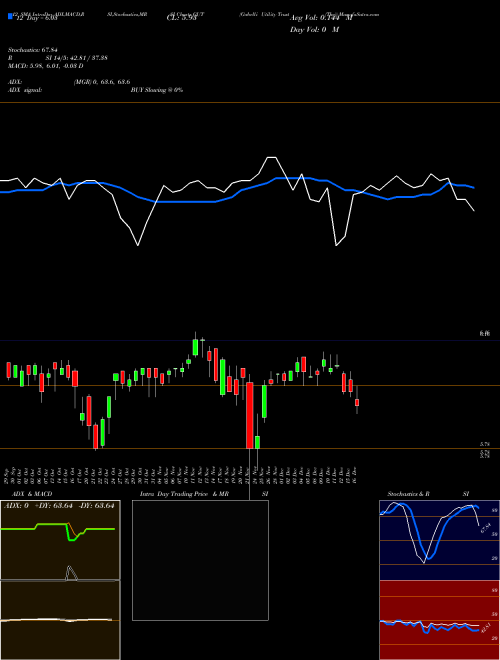The width and height of the screenshot is (500, 660).
Task: Click the blue Stochastics mini chart
Action: tap(439, 540)
